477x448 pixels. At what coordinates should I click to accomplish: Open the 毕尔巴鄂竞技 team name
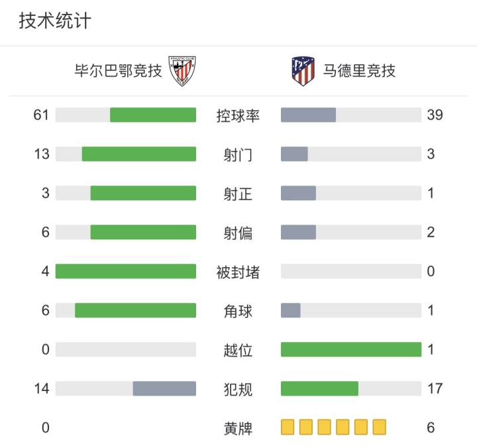tap(119, 72)
